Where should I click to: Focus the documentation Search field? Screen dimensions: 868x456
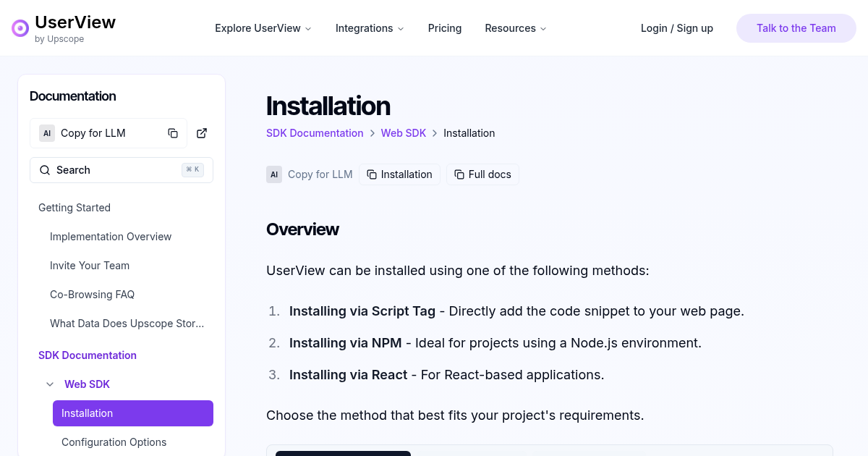pos(122,170)
